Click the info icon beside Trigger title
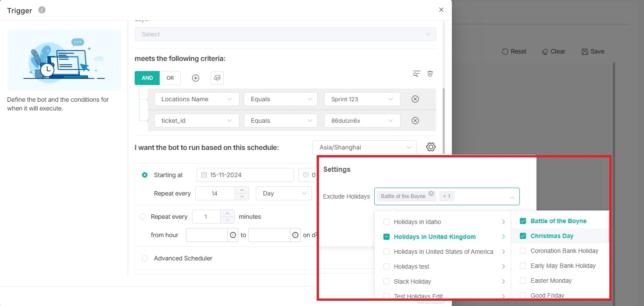This screenshot has width=644, height=306. [42, 10]
